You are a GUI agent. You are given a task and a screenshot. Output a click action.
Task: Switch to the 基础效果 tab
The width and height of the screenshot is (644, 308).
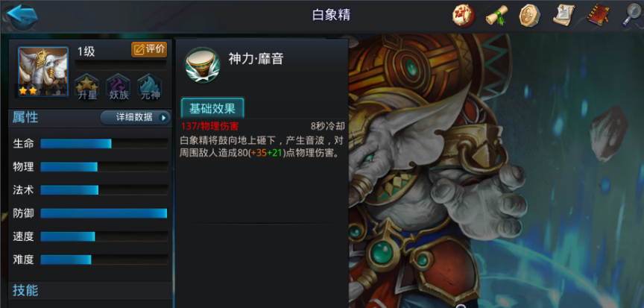pos(212,108)
